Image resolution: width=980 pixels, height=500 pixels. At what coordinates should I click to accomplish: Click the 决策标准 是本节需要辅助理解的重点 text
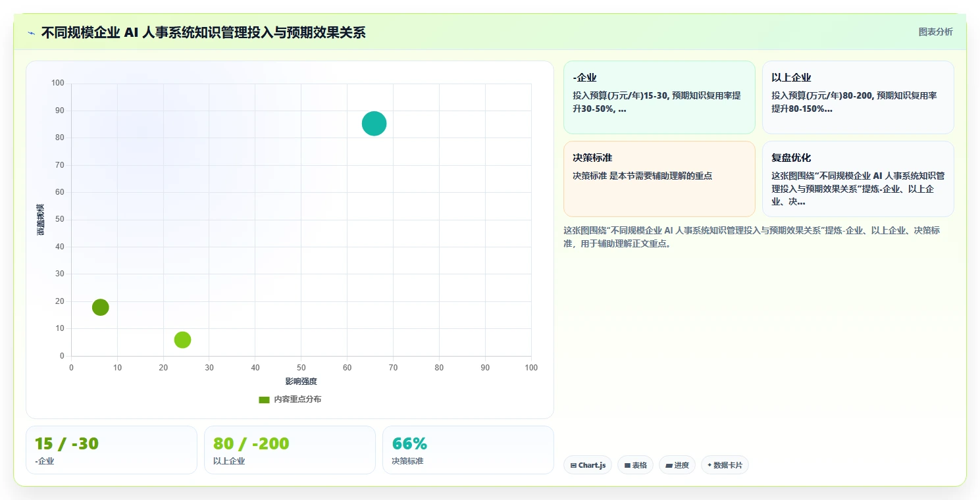(x=642, y=176)
